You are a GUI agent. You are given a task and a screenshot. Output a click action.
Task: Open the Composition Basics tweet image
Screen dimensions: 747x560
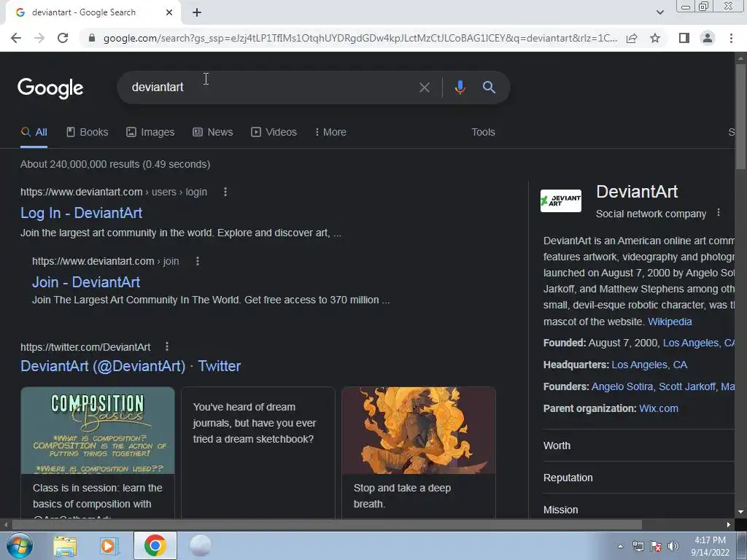click(98, 430)
